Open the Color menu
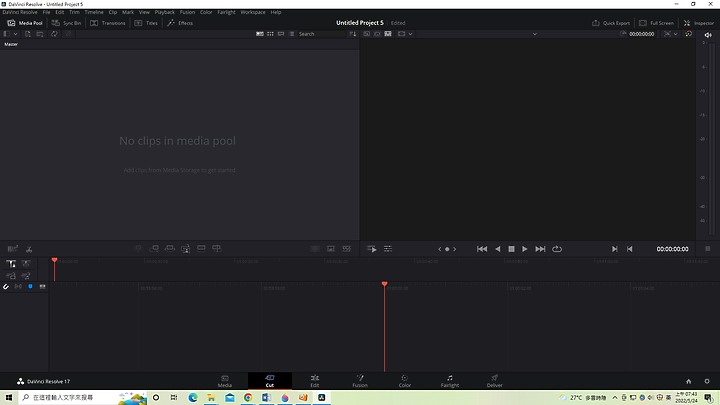 pos(206,12)
